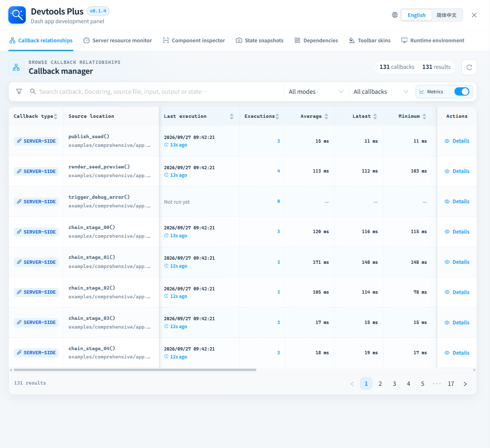This screenshot has width=490, height=448.
Task: Open Details for chain_stage_02()
Action: pyautogui.click(x=457, y=292)
